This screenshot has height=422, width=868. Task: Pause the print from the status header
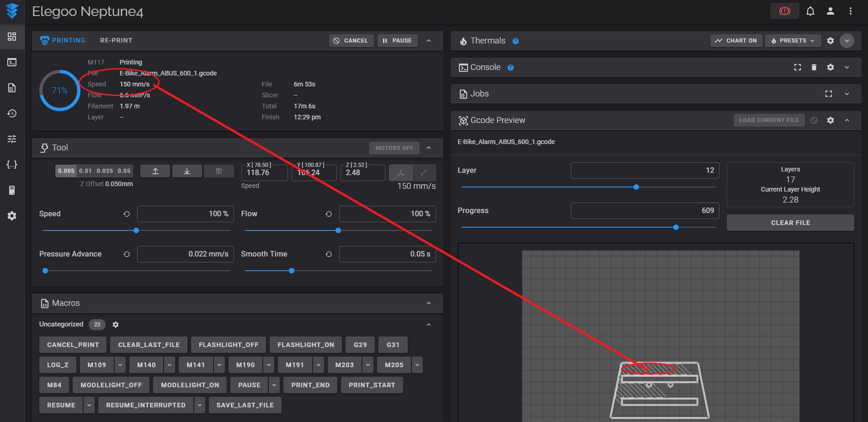[x=397, y=41]
